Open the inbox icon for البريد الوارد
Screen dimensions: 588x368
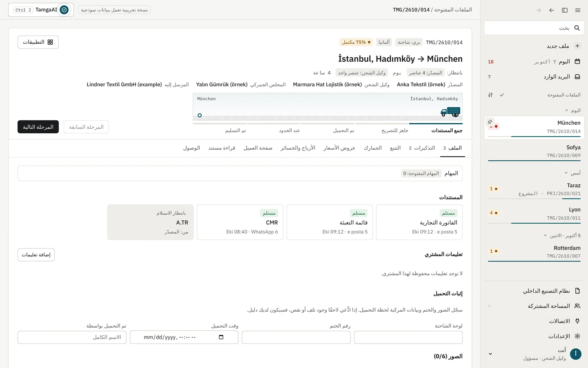tap(577, 76)
